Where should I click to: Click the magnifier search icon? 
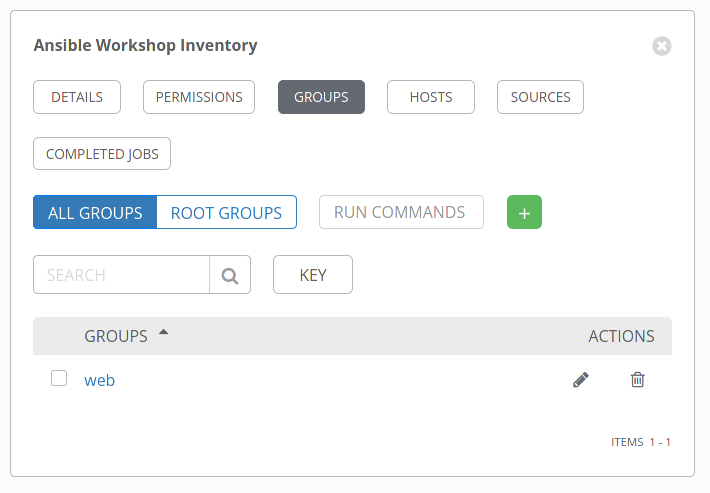[x=230, y=275]
